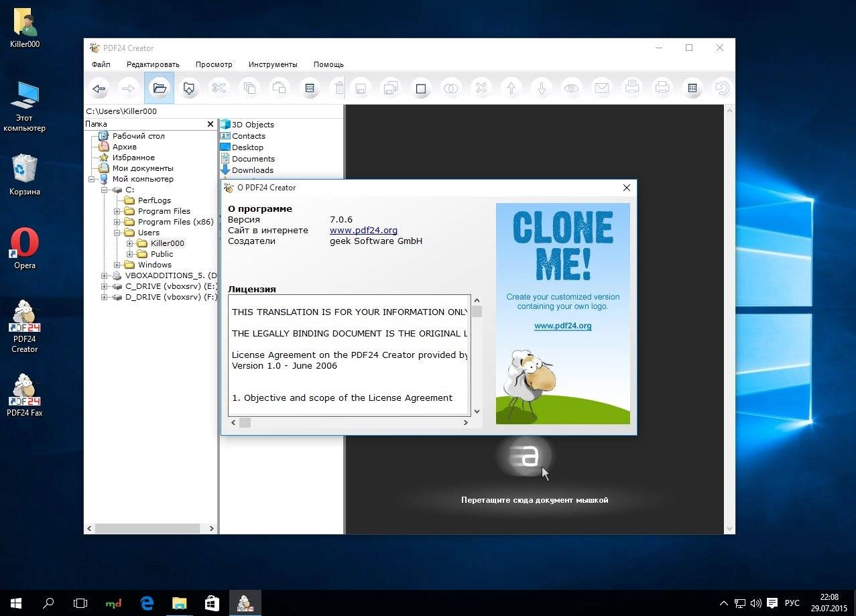The image size is (856, 616).
Task: Collapse the C: drive tree node
Action: coord(105,190)
